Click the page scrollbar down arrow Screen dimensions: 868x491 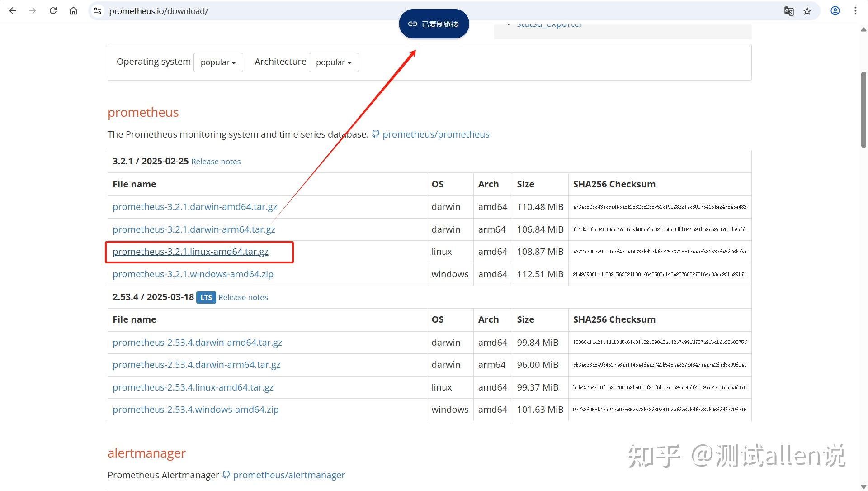pos(863,486)
